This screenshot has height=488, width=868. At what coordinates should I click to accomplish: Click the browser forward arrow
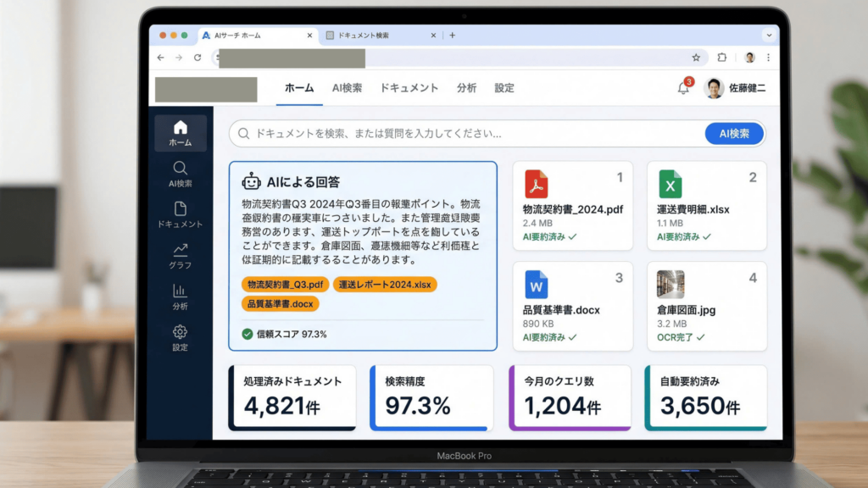179,58
